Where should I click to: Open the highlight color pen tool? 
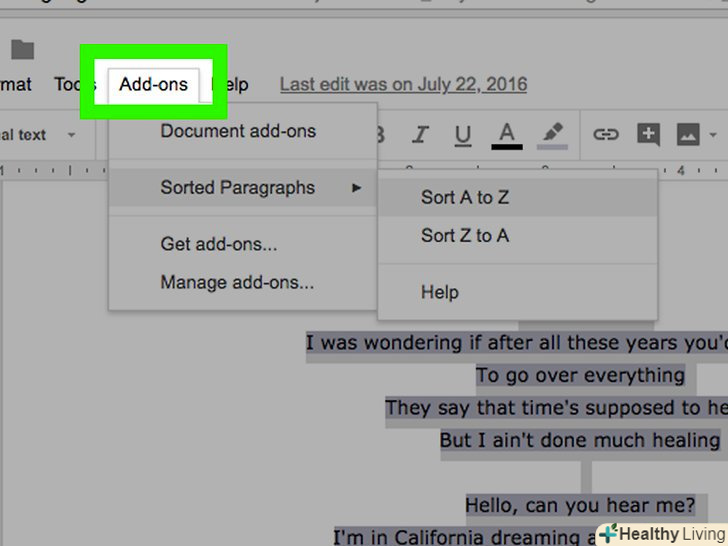[552, 136]
